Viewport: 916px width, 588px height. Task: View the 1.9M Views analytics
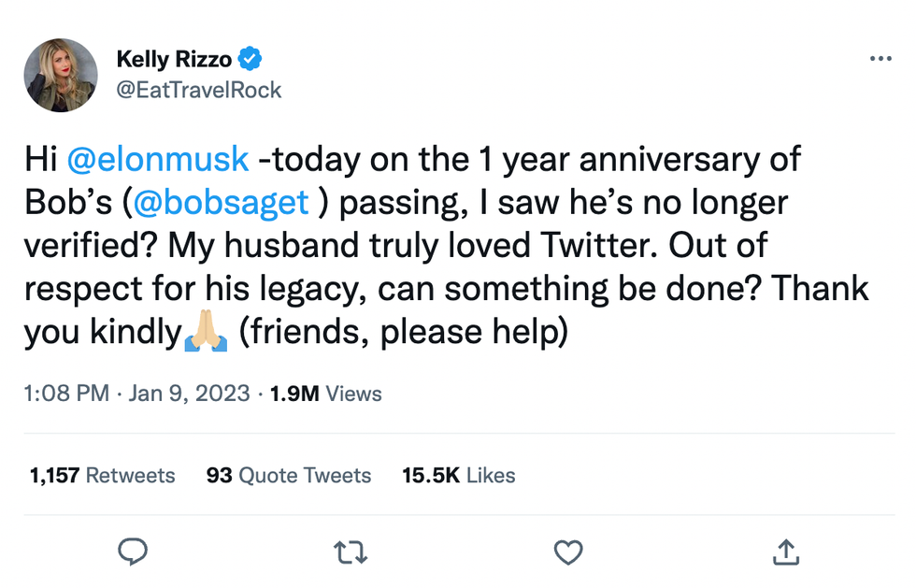click(325, 394)
